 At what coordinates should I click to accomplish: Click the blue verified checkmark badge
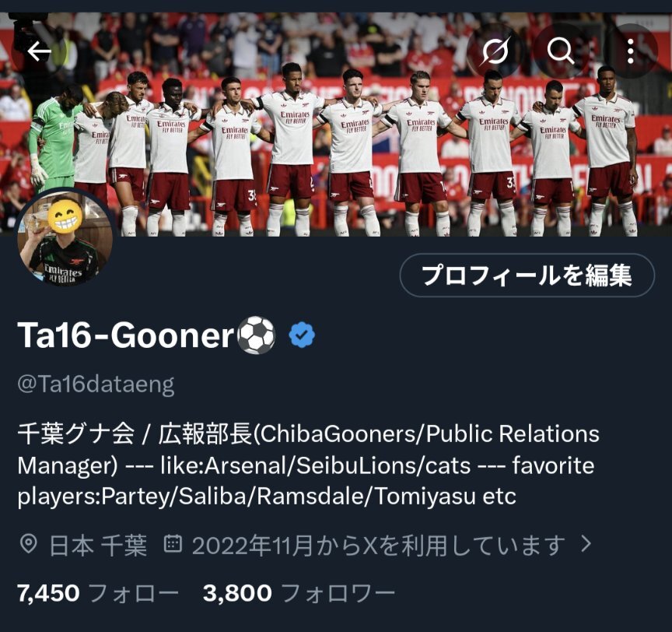(x=302, y=335)
